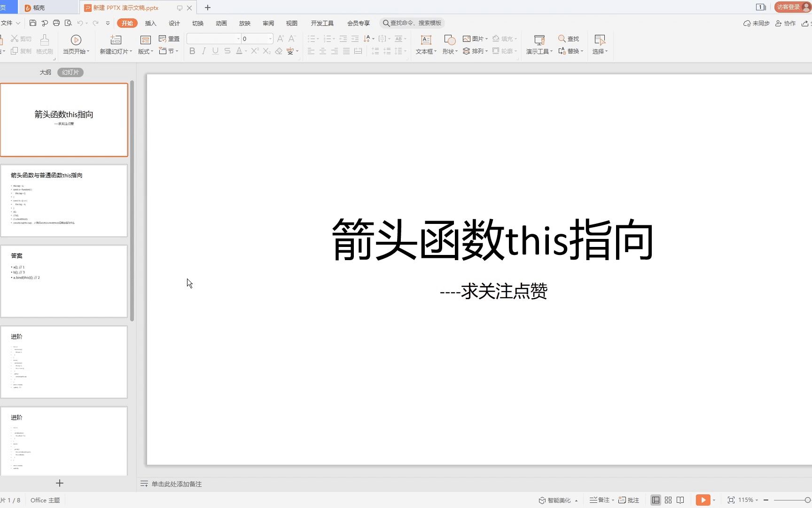
Task: Decrease font size with A- icon
Action: tap(292, 39)
